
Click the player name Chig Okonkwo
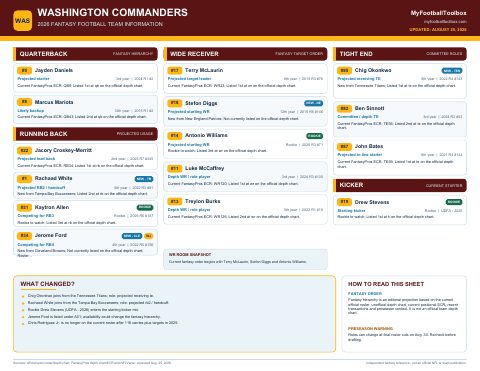[373, 70]
